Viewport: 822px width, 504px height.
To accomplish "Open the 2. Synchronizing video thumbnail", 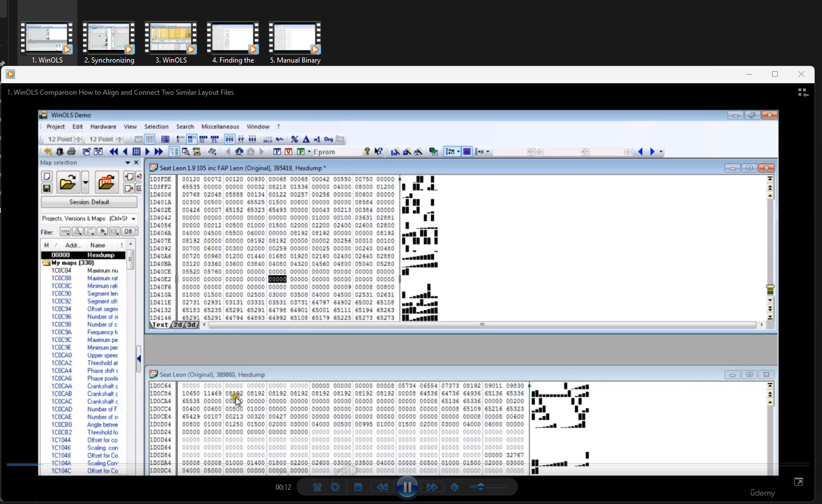I will point(109,37).
